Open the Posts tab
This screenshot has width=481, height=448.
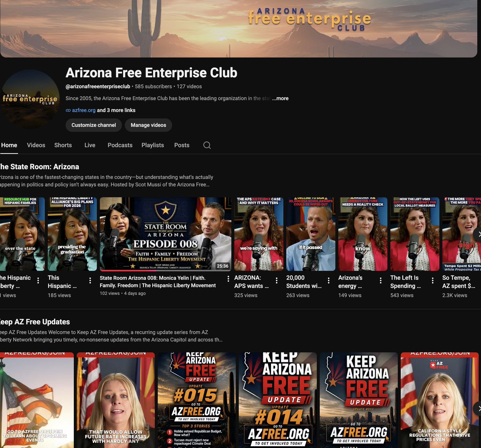(182, 145)
